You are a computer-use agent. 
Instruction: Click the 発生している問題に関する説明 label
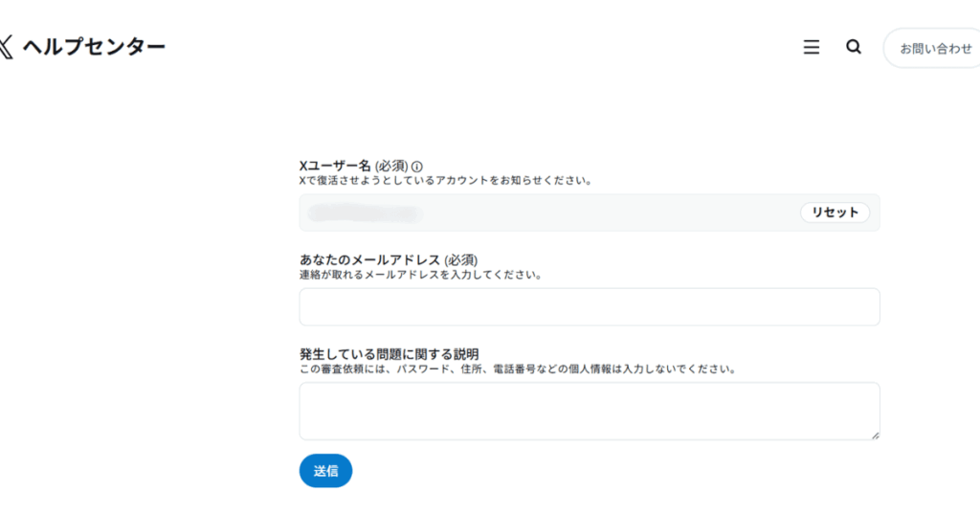(389, 354)
